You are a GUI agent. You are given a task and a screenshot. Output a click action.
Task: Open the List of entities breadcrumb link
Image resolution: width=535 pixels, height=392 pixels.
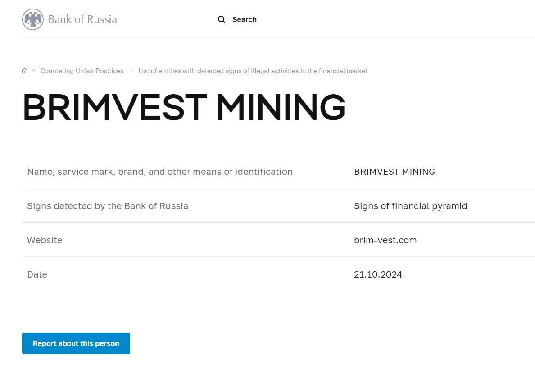pyautogui.click(x=253, y=71)
